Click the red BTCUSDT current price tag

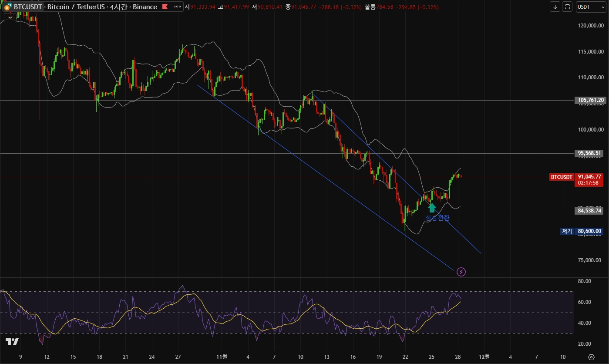click(562, 177)
